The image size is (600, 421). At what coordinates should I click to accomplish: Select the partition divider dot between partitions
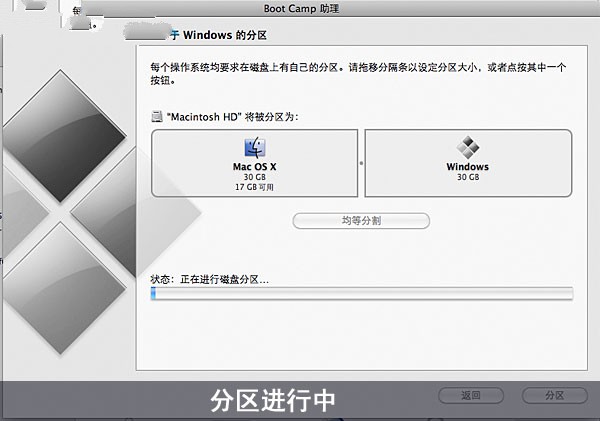click(360, 161)
